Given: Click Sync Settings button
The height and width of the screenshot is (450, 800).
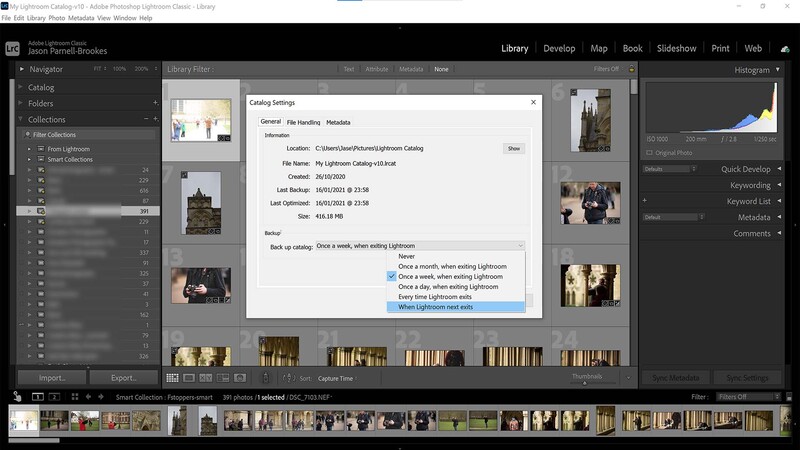Looking at the screenshot, I should coord(747,378).
